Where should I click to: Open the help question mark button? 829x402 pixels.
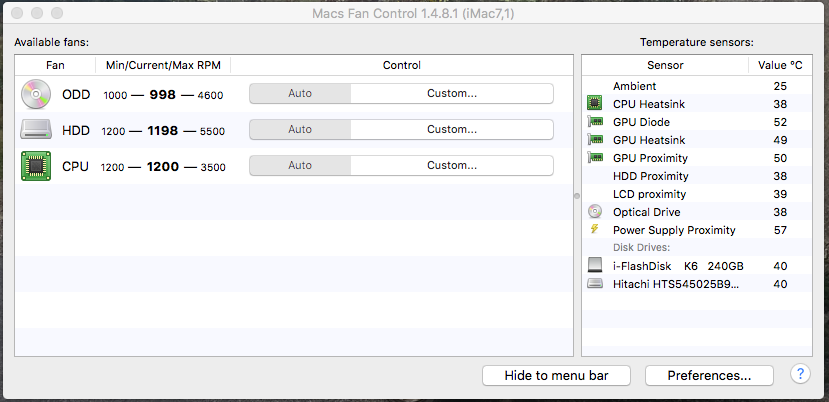tap(800, 374)
